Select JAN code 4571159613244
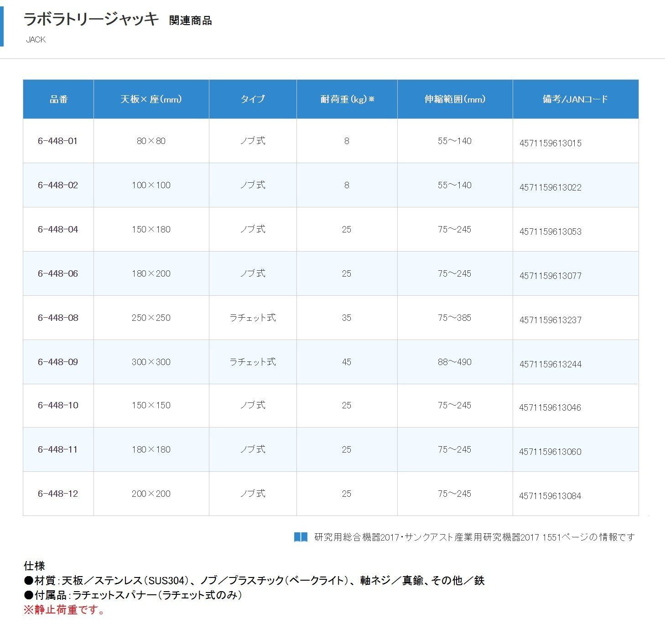This screenshot has width=665, height=644. click(551, 365)
